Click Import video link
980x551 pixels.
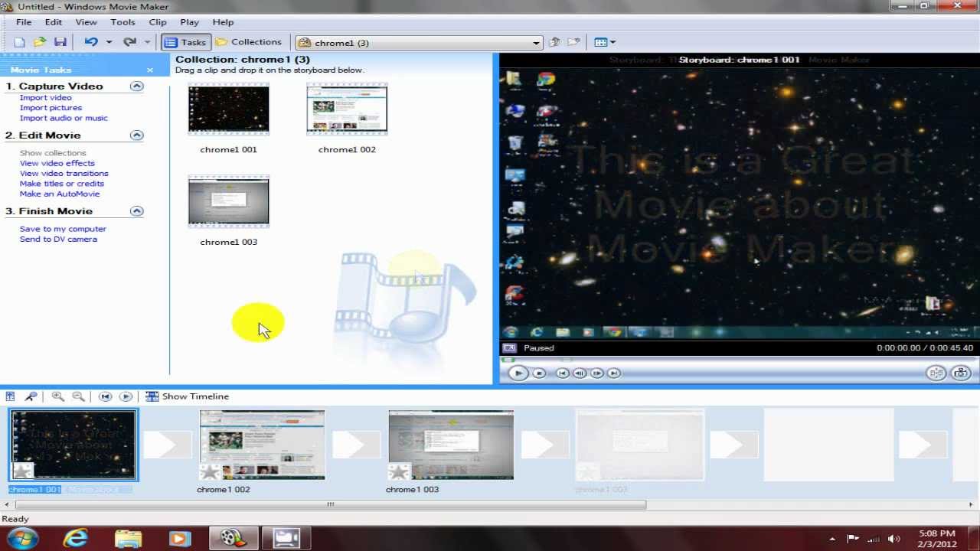(46, 98)
